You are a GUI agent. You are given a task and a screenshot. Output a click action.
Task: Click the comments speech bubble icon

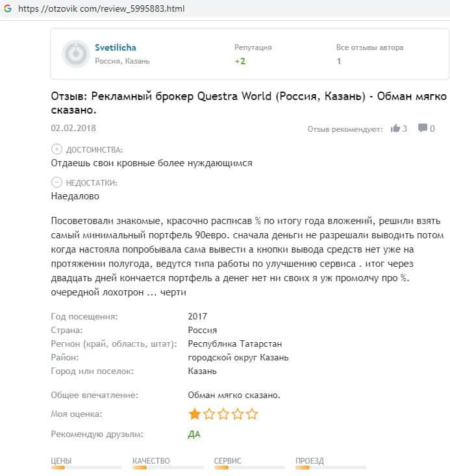pos(423,129)
